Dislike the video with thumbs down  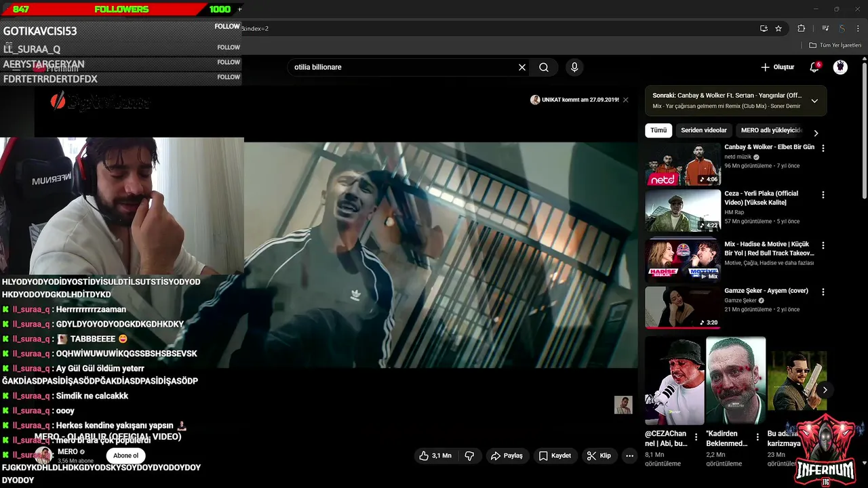tap(469, 455)
